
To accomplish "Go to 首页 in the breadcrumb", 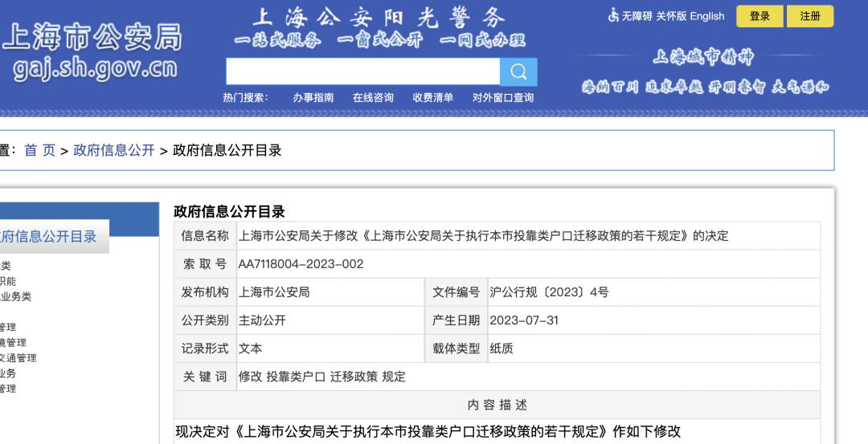I will click(39, 150).
